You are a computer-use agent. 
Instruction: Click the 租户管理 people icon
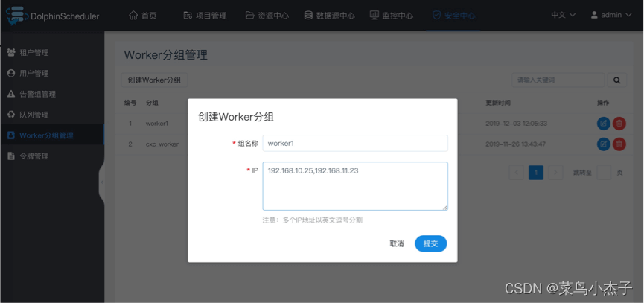tap(11, 53)
